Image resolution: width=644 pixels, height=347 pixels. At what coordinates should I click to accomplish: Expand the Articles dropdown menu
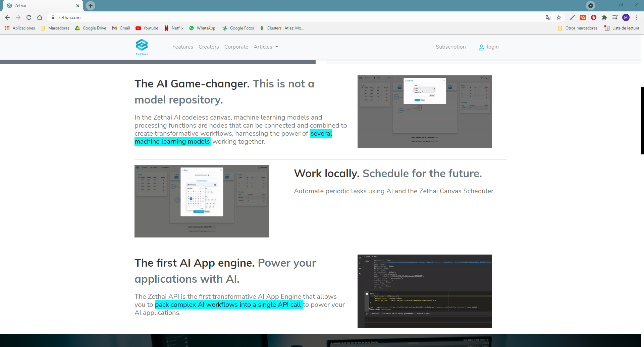click(x=266, y=47)
